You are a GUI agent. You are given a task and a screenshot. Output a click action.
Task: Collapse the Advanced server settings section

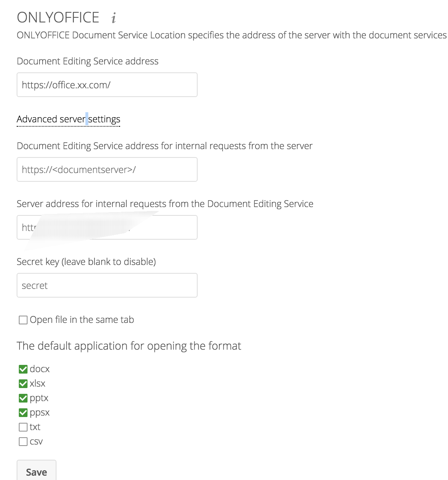pyautogui.click(x=68, y=119)
